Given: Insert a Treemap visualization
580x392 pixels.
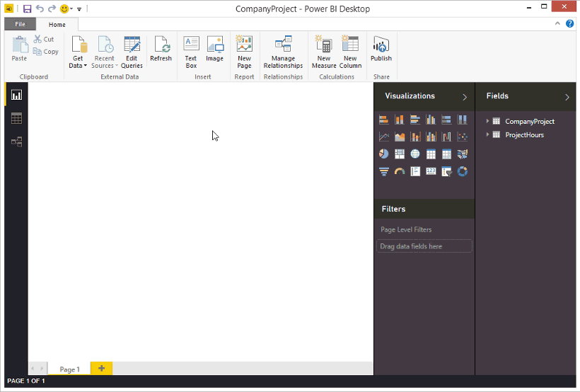Looking at the screenshot, I should click(x=400, y=154).
